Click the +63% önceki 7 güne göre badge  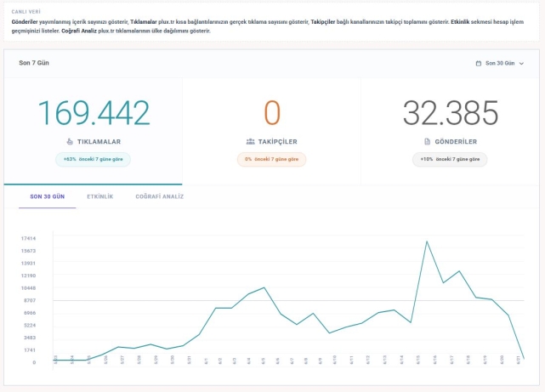click(x=94, y=160)
